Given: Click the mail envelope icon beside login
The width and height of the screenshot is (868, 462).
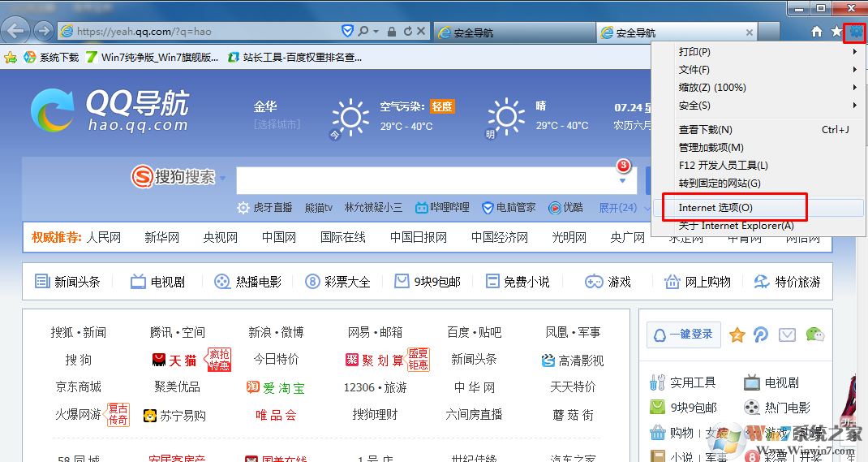Looking at the screenshot, I should pyautogui.click(x=787, y=335).
